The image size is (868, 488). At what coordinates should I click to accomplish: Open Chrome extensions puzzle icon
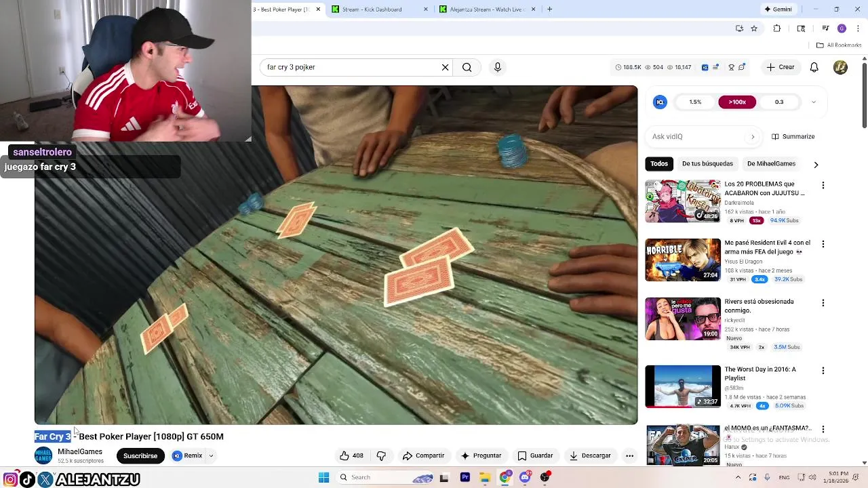[777, 28]
